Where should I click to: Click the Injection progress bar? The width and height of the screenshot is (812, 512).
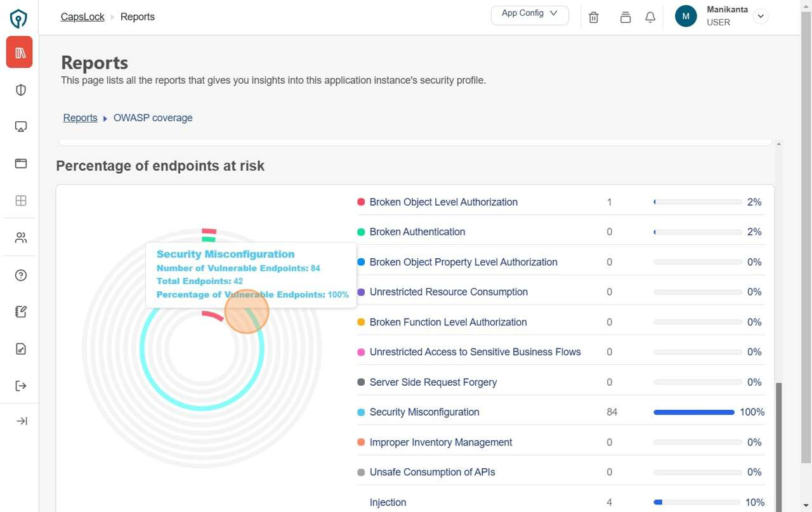point(697,502)
